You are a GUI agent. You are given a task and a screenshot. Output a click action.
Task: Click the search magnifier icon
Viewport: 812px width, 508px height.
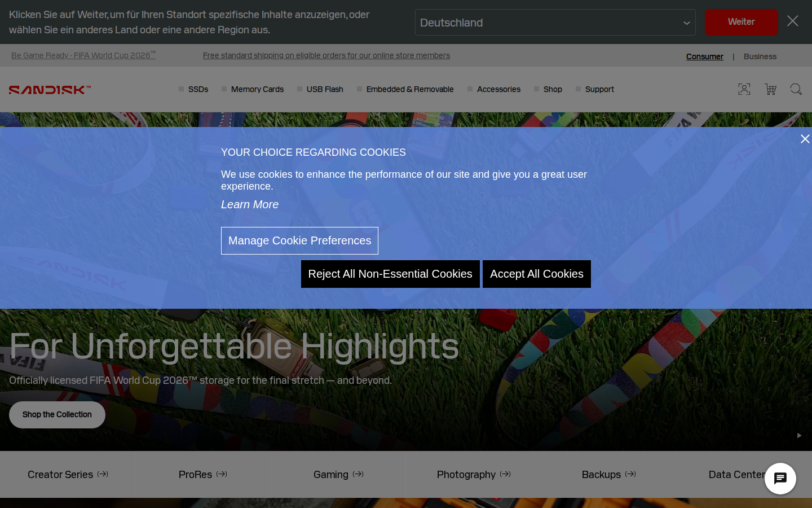[796, 89]
